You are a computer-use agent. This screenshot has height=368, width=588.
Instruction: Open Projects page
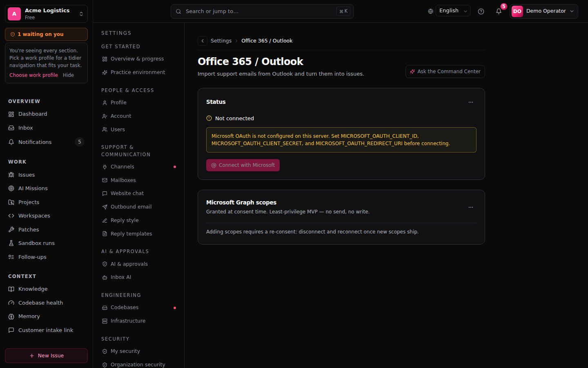(46, 202)
